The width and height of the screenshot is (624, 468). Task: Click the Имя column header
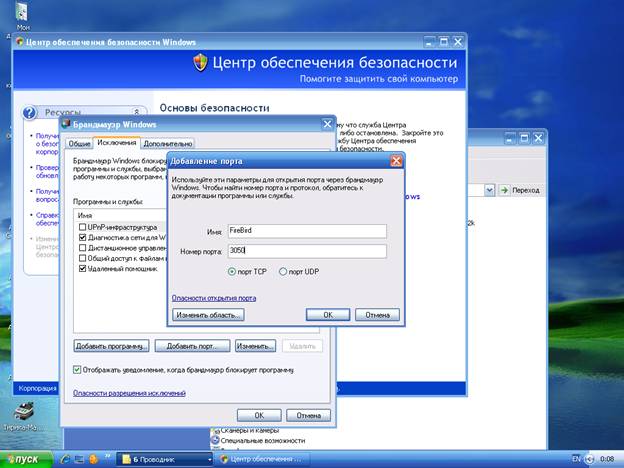(85, 215)
